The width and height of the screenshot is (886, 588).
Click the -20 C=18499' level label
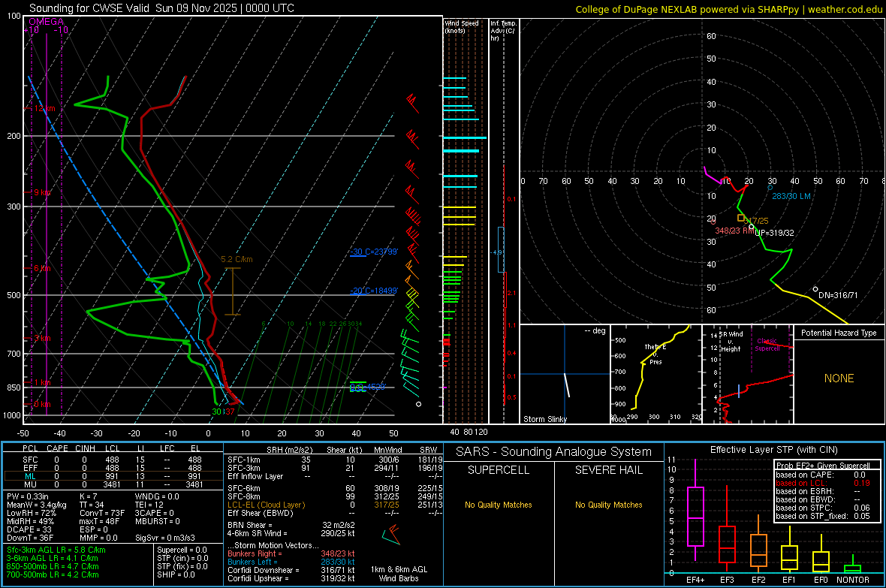374,291
